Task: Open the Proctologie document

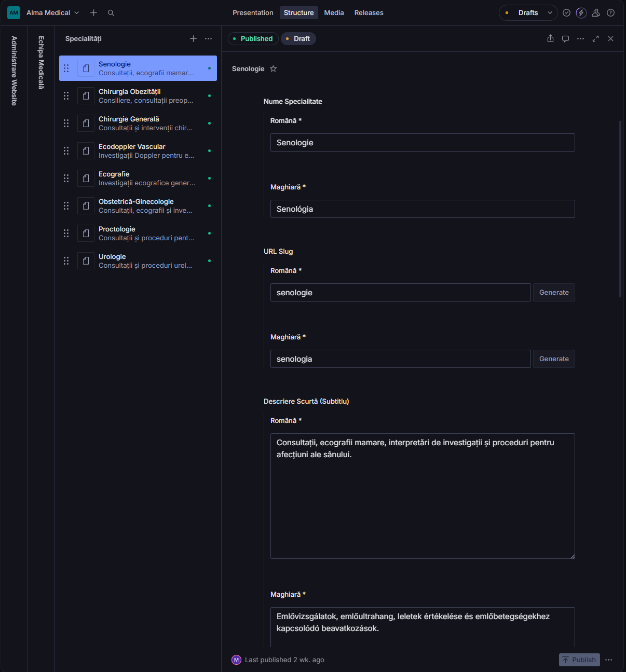Action: pos(138,233)
